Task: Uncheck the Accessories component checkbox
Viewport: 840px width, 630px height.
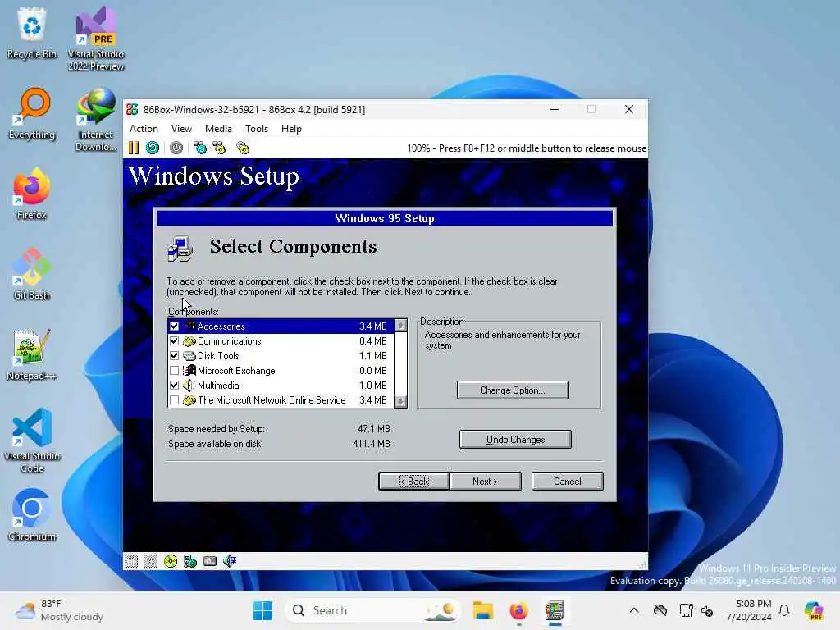Action: pos(174,326)
